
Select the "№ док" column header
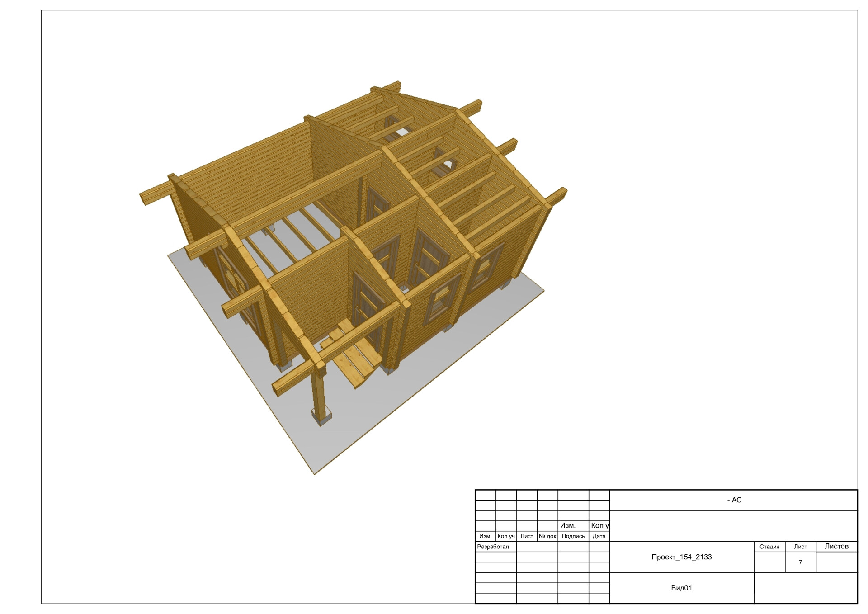click(x=547, y=536)
